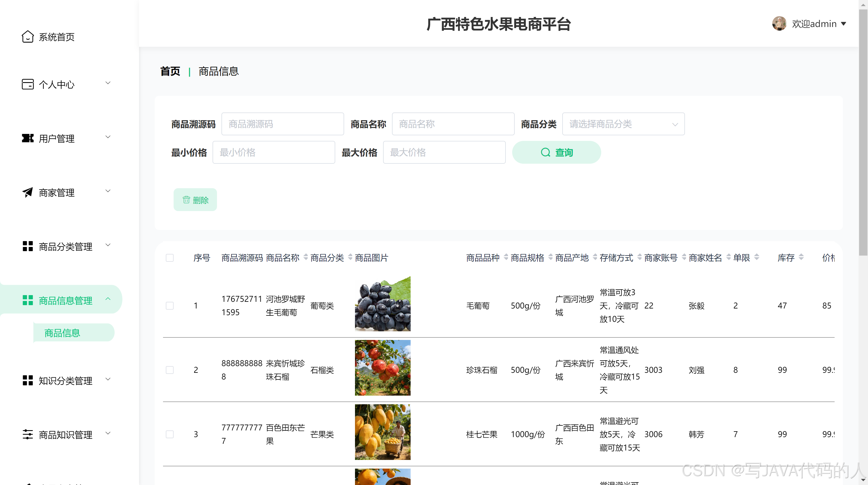Go to 系统首页 in sidebar
The width and height of the screenshot is (868, 485).
(56, 37)
